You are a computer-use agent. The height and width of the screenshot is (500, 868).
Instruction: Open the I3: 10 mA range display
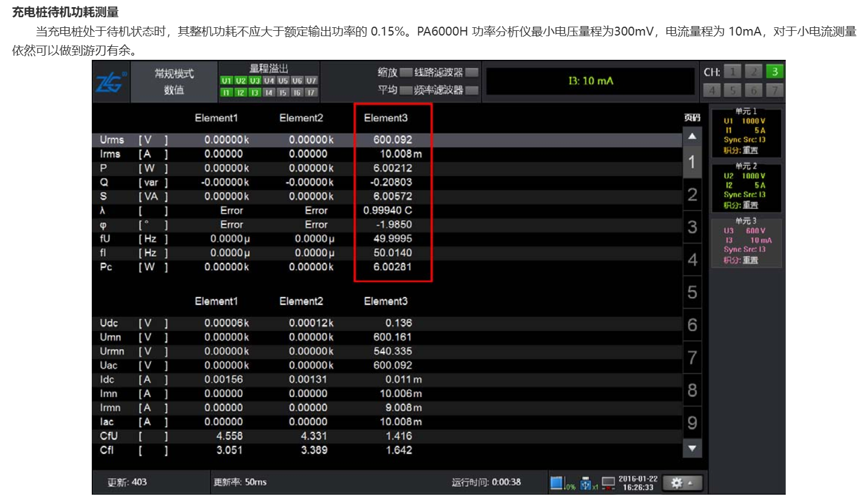[590, 81]
